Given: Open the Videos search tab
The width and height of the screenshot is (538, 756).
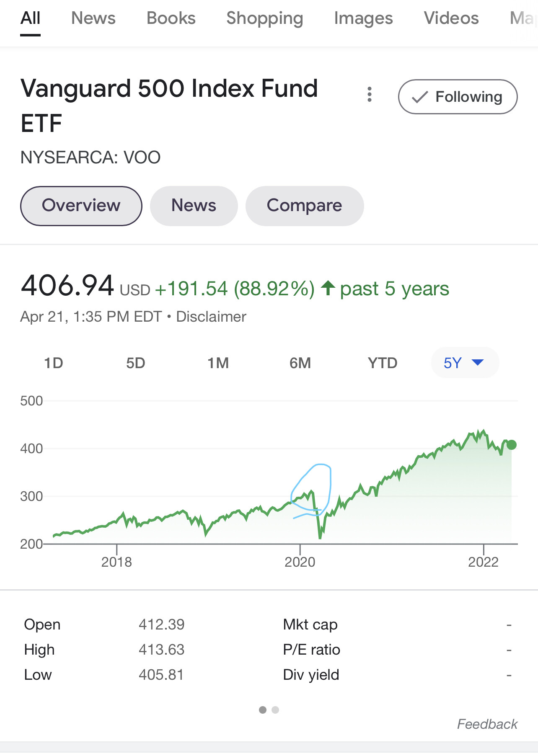Looking at the screenshot, I should click(451, 18).
